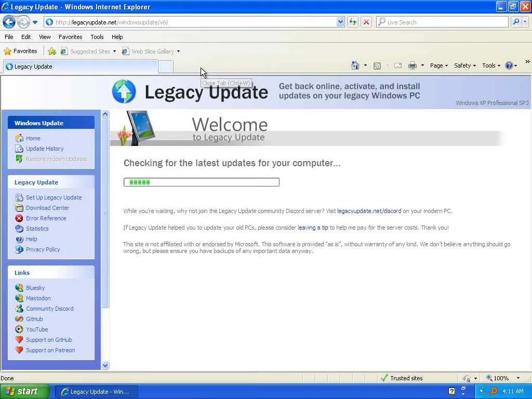
Task: Click the Live Search input box
Action: [442, 22]
